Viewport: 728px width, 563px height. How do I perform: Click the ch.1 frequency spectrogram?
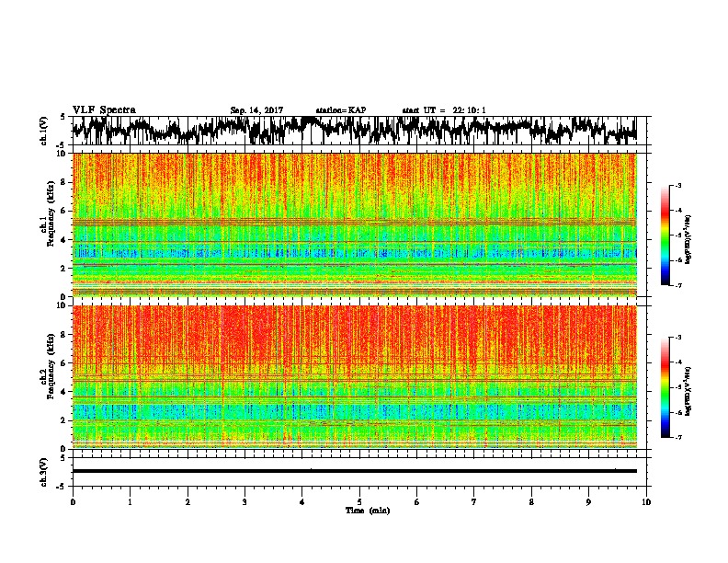tap(355, 224)
